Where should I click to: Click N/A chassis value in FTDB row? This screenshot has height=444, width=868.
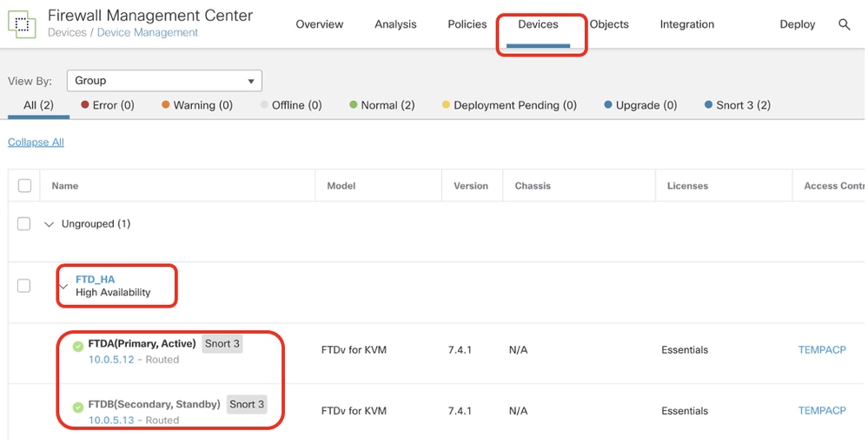[518, 411]
